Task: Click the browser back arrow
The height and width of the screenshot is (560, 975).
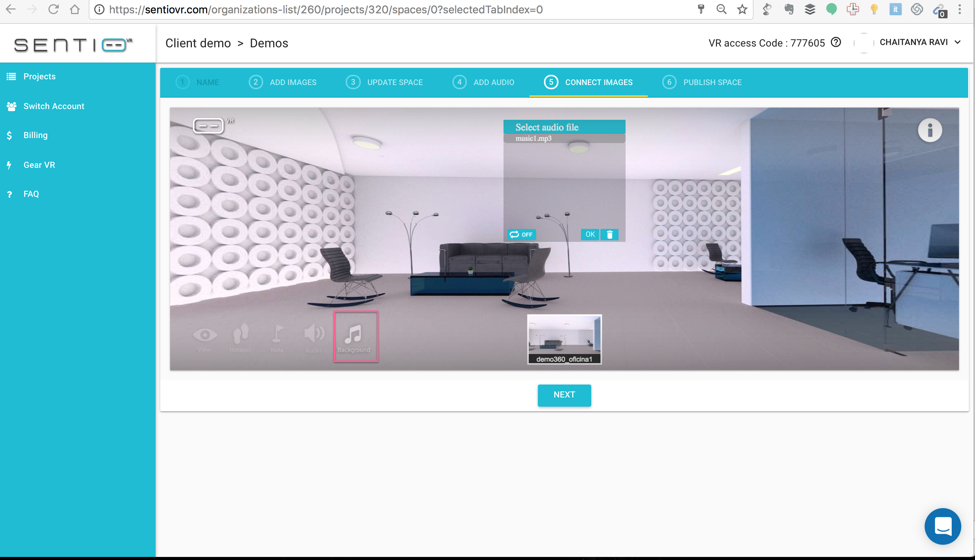Action: [11, 9]
